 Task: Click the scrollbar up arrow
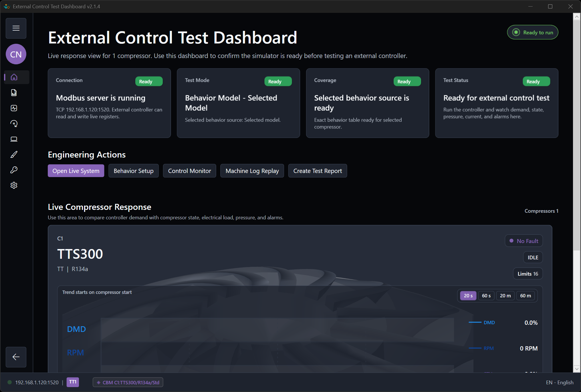click(x=577, y=17)
